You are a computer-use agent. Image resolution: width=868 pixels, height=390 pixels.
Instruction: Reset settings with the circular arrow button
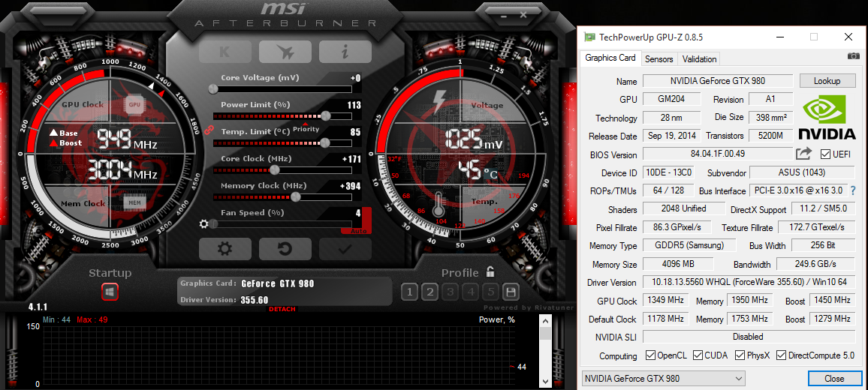[x=285, y=249]
